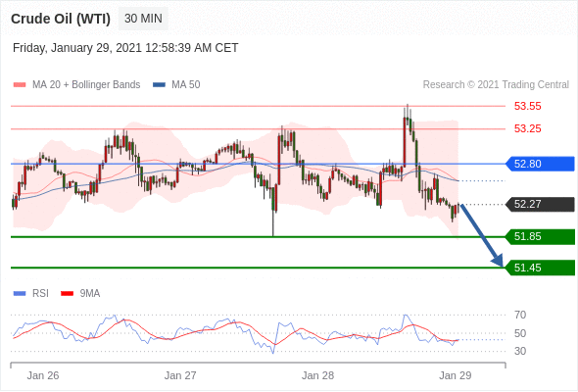Click the date line 'Friday, January 29, 2021 12:58:39 AM CET'
This screenshot has width=578, height=392.
pyautogui.click(x=125, y=48)
